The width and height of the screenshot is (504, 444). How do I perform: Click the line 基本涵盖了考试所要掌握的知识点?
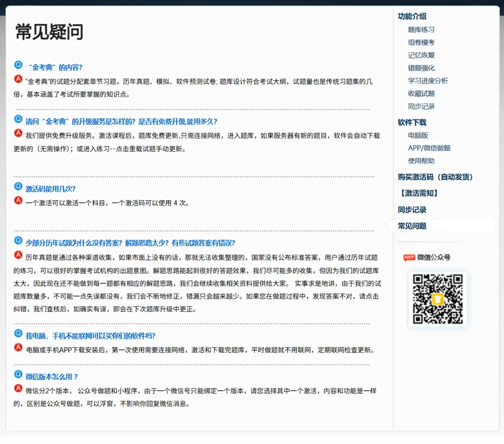coord(78,94)
